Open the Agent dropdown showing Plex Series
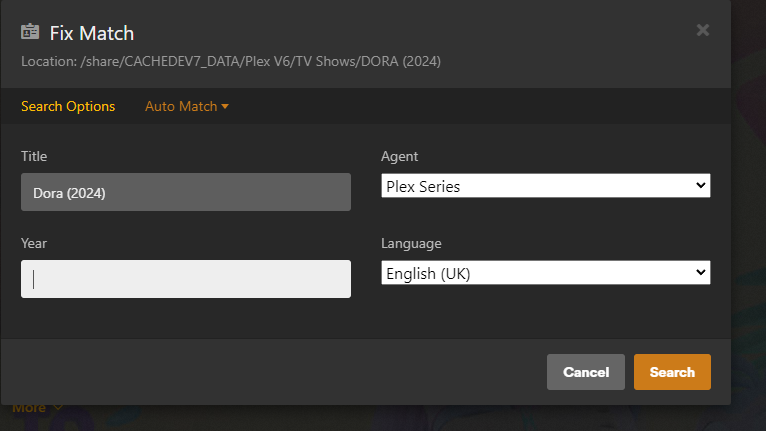Screen dimensions: 766x431 [x=545, y=185]
